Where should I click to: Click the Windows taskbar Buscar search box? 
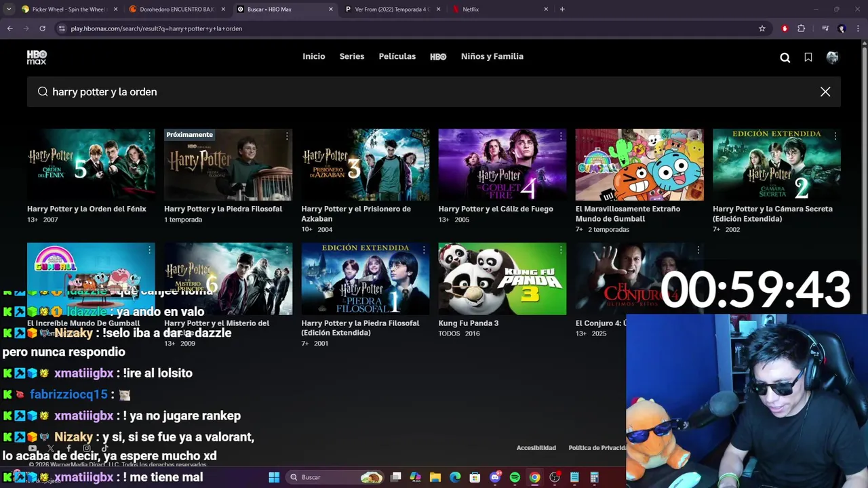click(x=336, y=477)
